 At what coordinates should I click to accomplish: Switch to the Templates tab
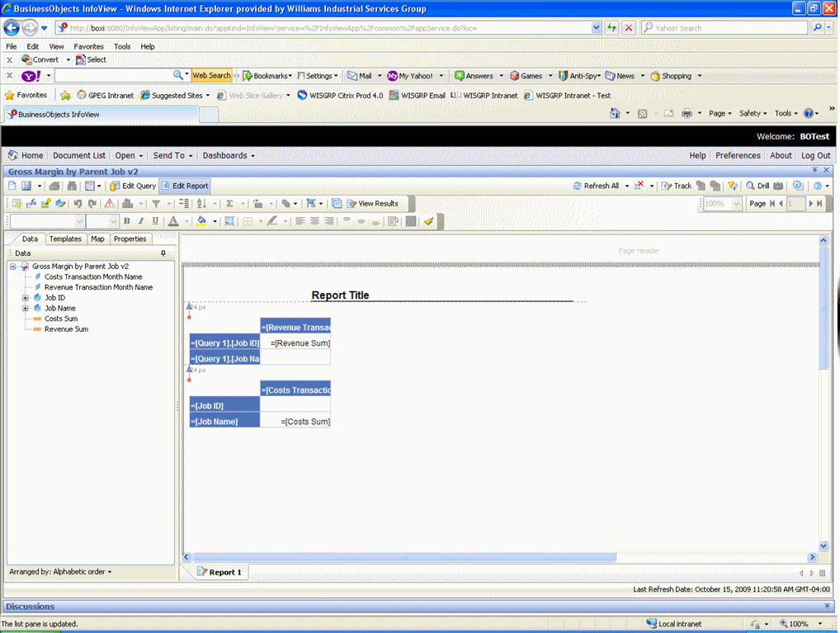click(x=65, y=239)
